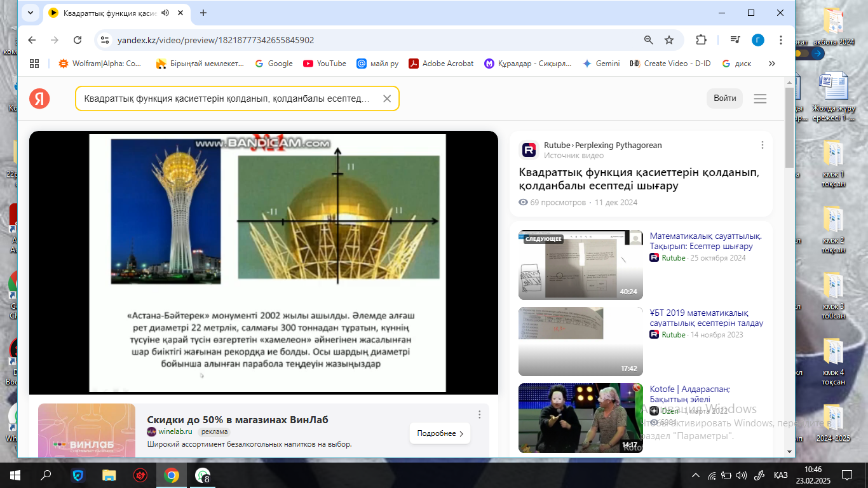Open the Chrome apps grid shortcut

point(34,64)
